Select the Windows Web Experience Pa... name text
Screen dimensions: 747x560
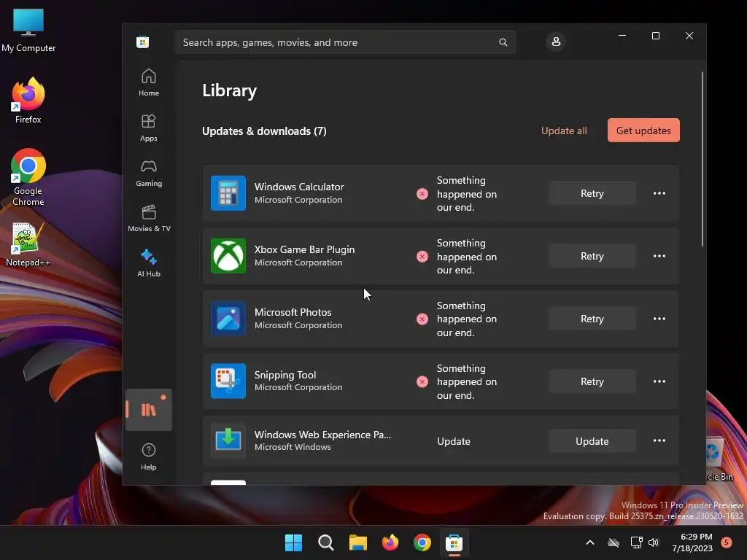[x=322, y=435]
